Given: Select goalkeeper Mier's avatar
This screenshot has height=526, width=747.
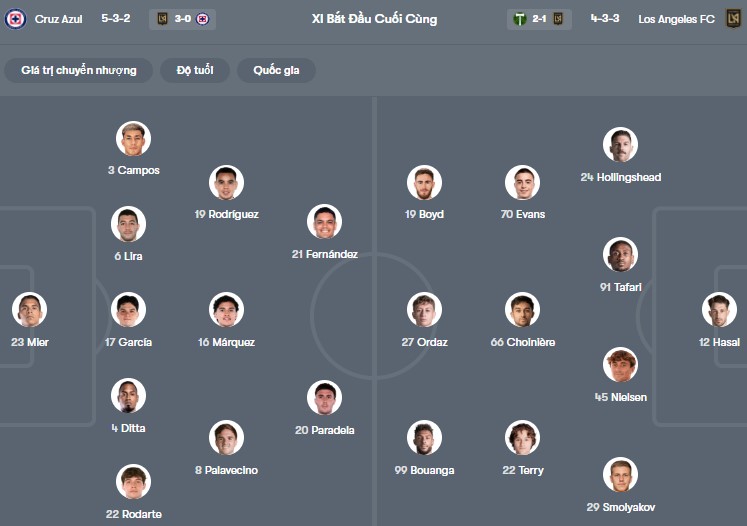Looking at the screenshot, I should 30,310.
